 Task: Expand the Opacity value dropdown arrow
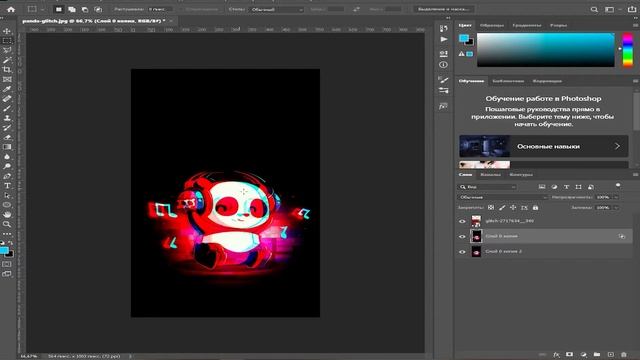pos(616,197)
